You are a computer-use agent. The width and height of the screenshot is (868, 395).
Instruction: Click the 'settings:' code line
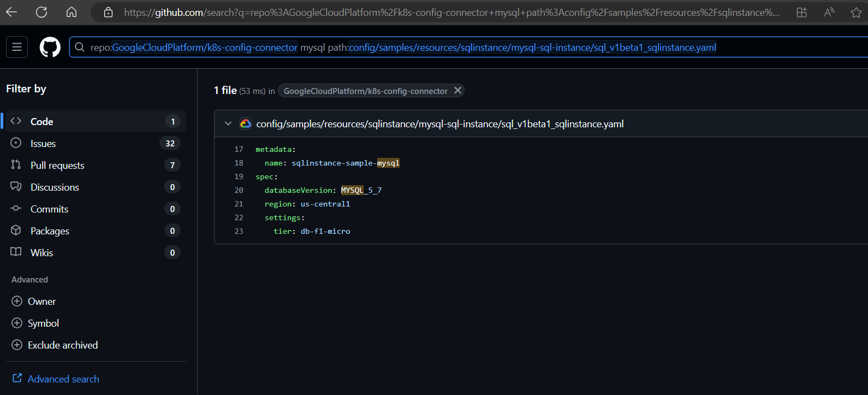(x=285, y=217)
